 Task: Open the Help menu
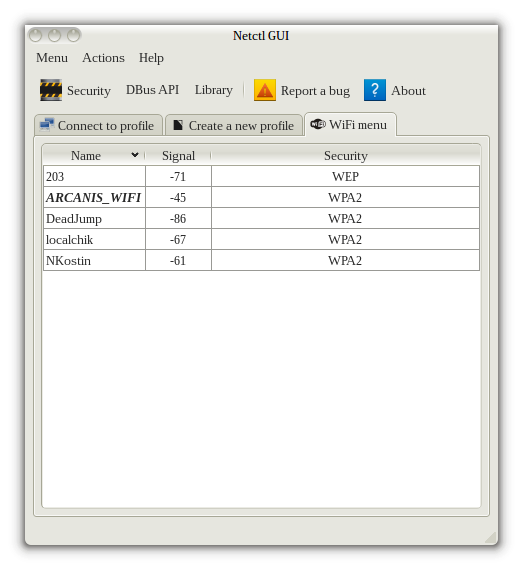151,58
